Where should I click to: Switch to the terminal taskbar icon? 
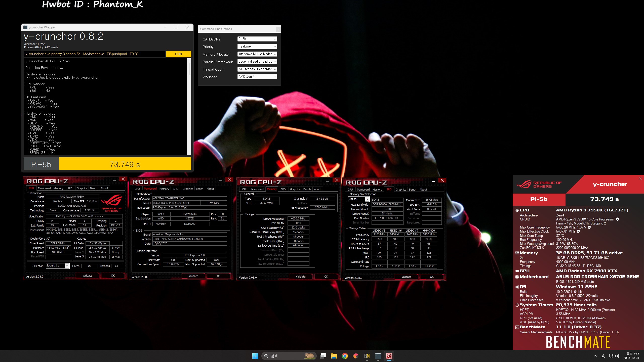(378, 356)
